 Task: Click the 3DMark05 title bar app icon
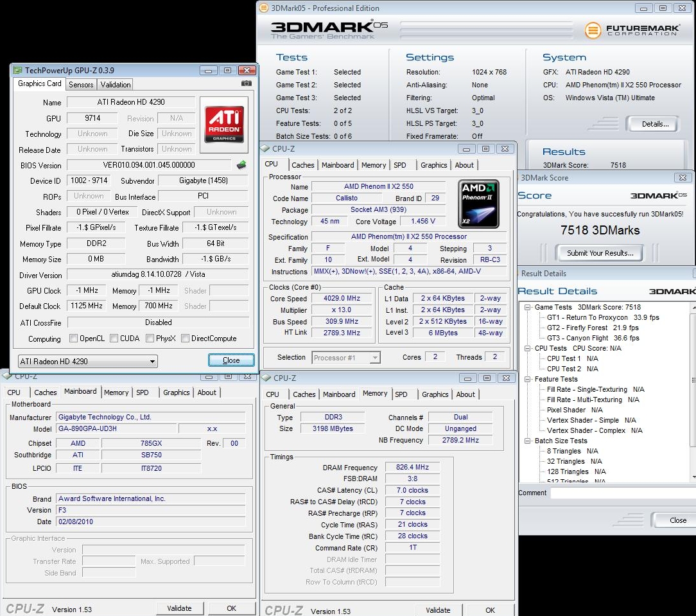pyautogui.click(x=263, y=8)
